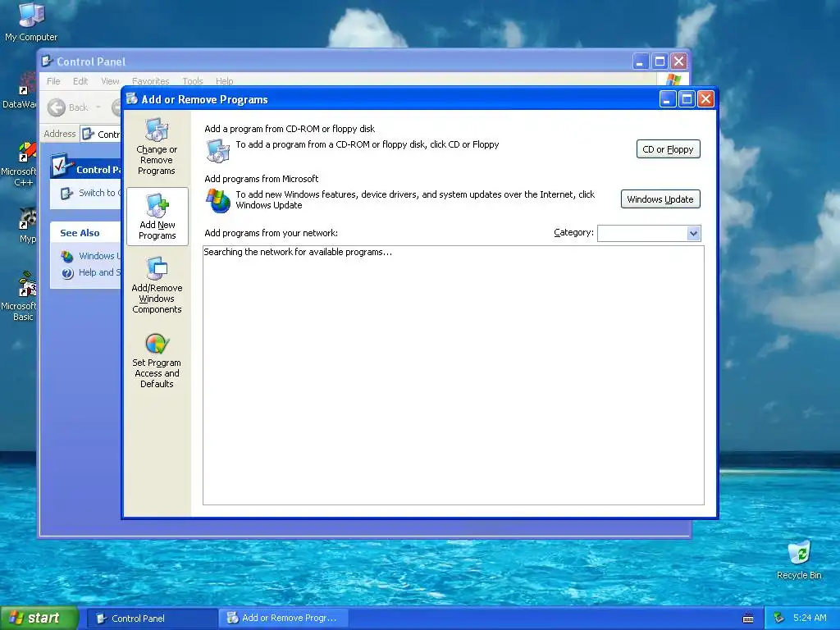Open Change or Remove Programs sidebar option
Image resolution: width=840 pixels, height=630 pixels.
pos(157,146)
